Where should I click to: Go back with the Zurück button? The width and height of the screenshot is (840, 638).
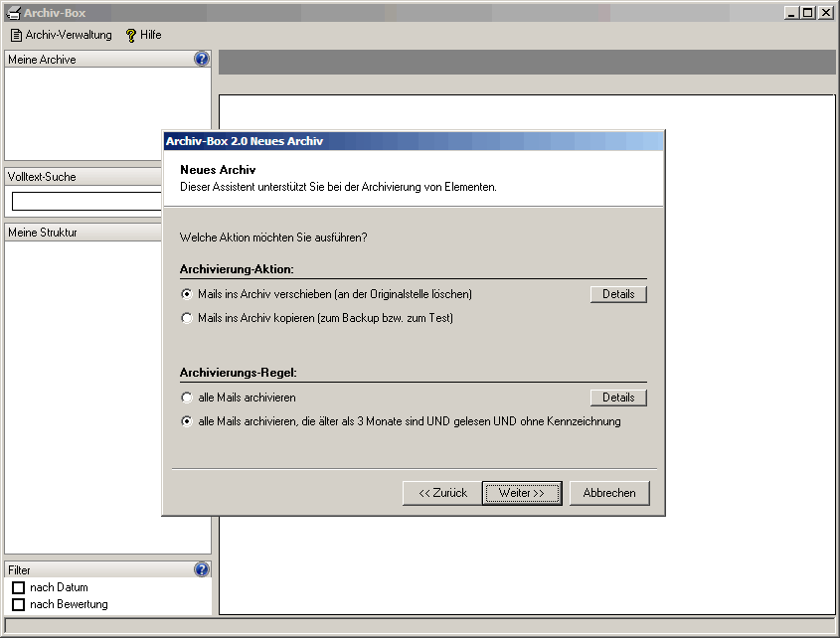pos(442,493)
